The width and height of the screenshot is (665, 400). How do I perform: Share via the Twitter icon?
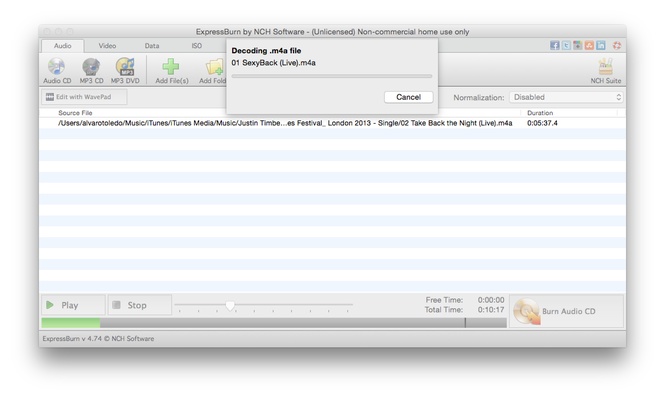pyautogui.click(x=566, y=45)
